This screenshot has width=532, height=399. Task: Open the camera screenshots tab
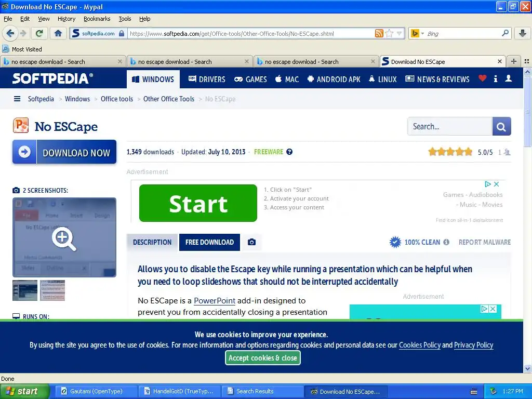(251, 242)
